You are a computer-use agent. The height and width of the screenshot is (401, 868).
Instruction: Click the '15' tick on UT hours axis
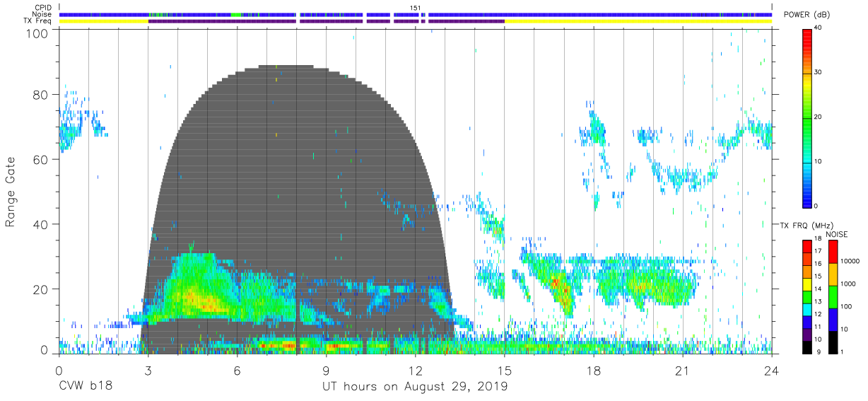(x=505, y=370)
